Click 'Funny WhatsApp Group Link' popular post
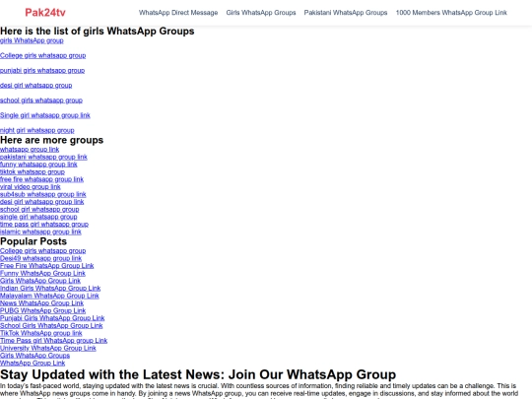The width and height of the screenshot is (532, 399). [x=42, y=273]
